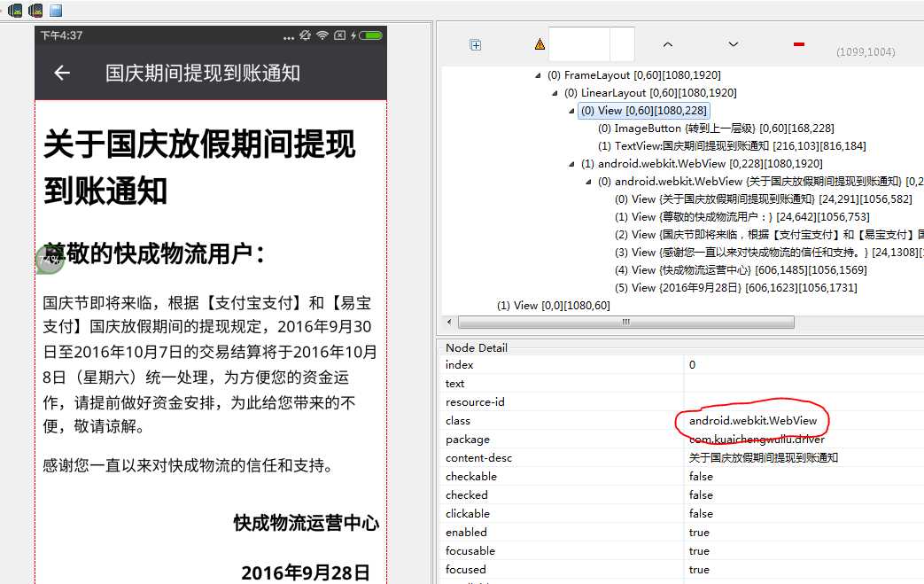Click the enabled property row
The width and height of the screenshot is (924, 584).
681,532
